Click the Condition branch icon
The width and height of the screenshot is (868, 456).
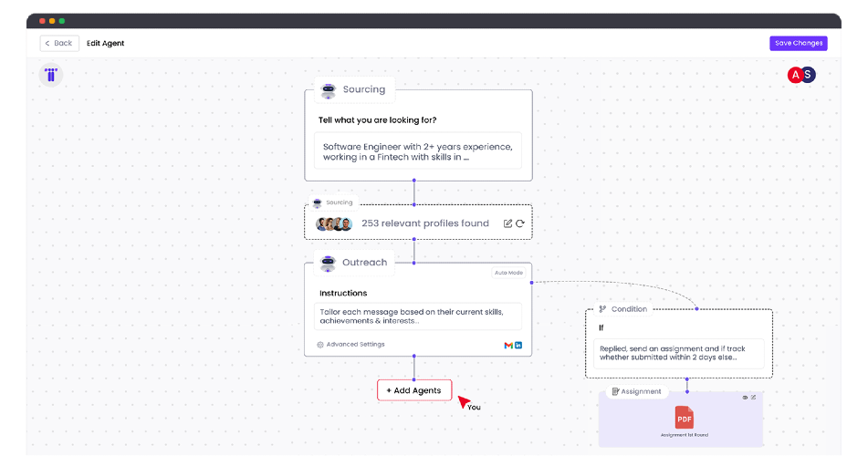(x=602, y=309)
